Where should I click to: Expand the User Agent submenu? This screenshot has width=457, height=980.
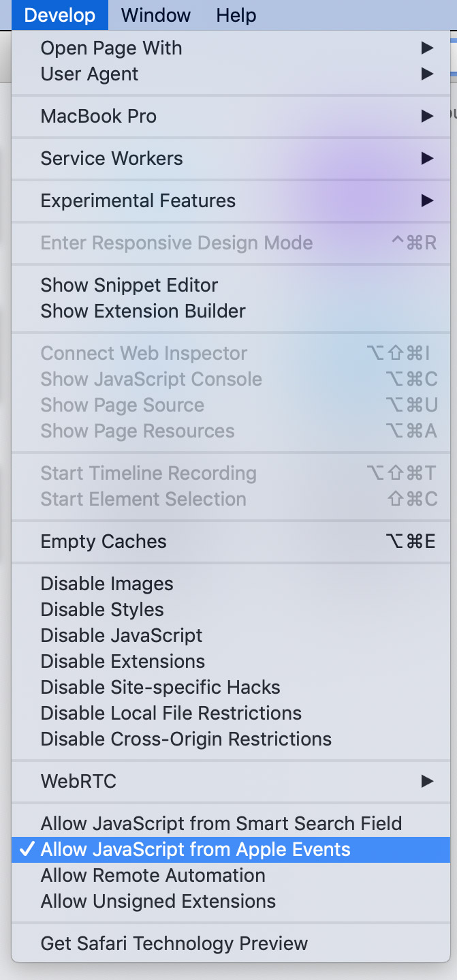click(x=89, y=74)
